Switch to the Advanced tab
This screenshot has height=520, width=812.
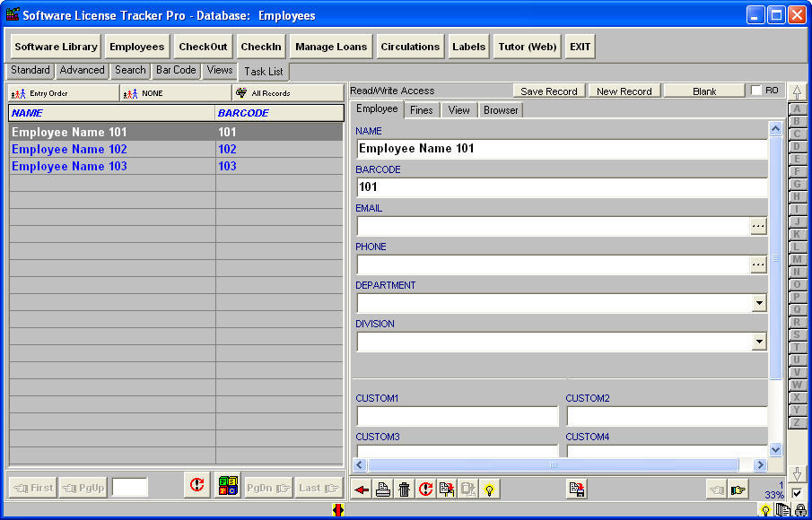(x=82, y=70)
